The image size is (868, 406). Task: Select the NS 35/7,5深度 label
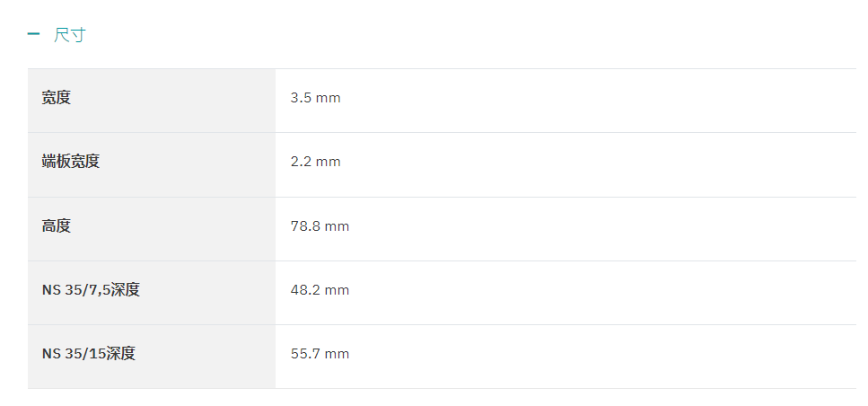coord(91,290)
